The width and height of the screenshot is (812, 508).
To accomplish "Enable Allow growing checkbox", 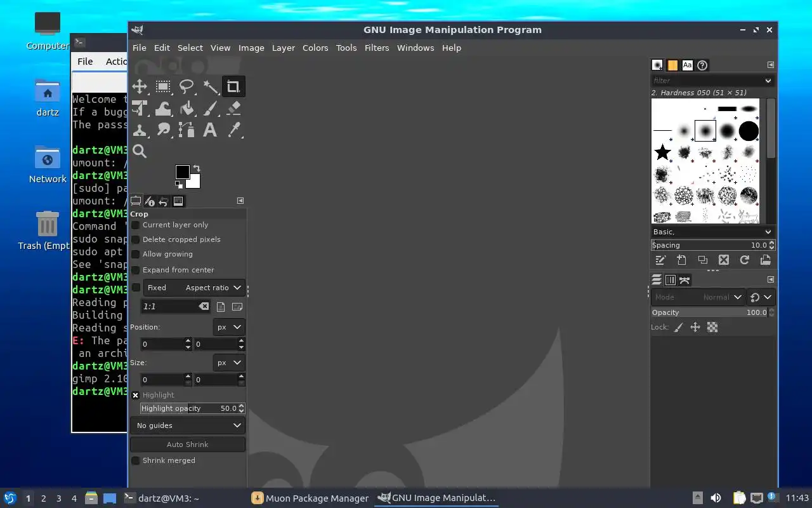I will click(135, 254).
